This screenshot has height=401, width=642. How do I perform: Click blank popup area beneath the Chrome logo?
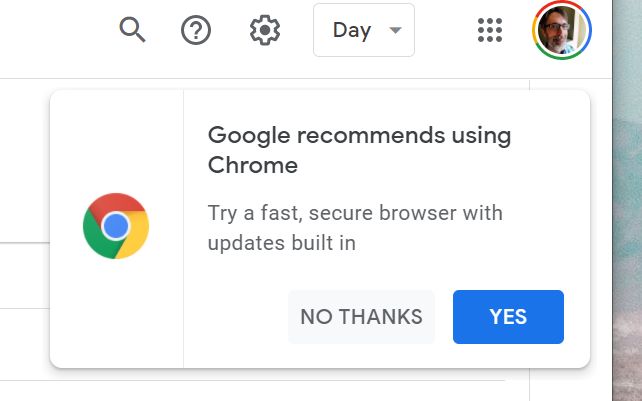point(116,320)
